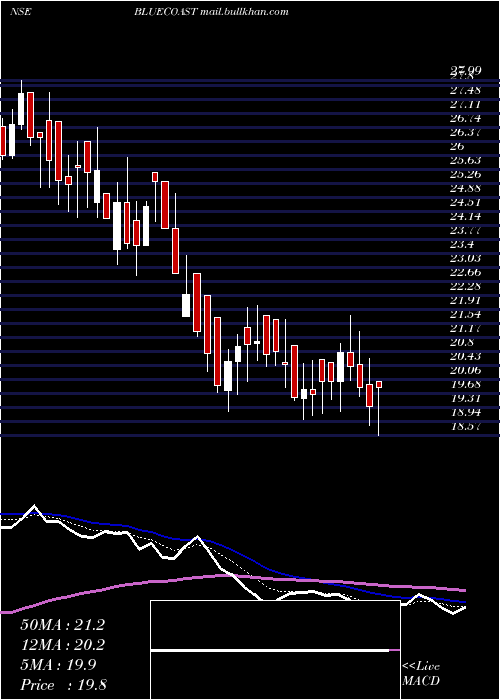This screenshot has height=700, width=500.
Task: Click the 27.48 price level label
Action: tap(466, 91)
